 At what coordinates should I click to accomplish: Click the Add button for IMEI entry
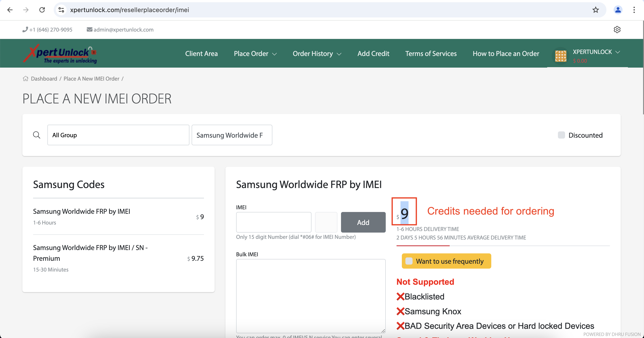point(363,222)
